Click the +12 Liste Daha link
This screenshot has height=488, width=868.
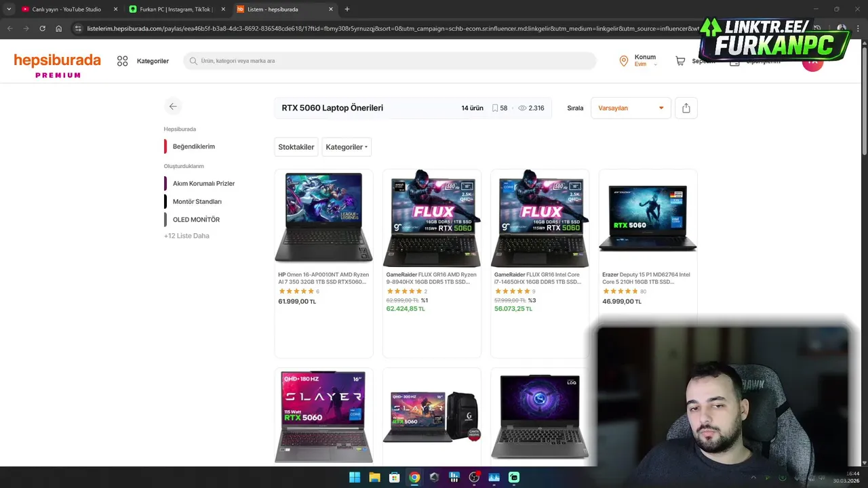click(x=186, y=236)
